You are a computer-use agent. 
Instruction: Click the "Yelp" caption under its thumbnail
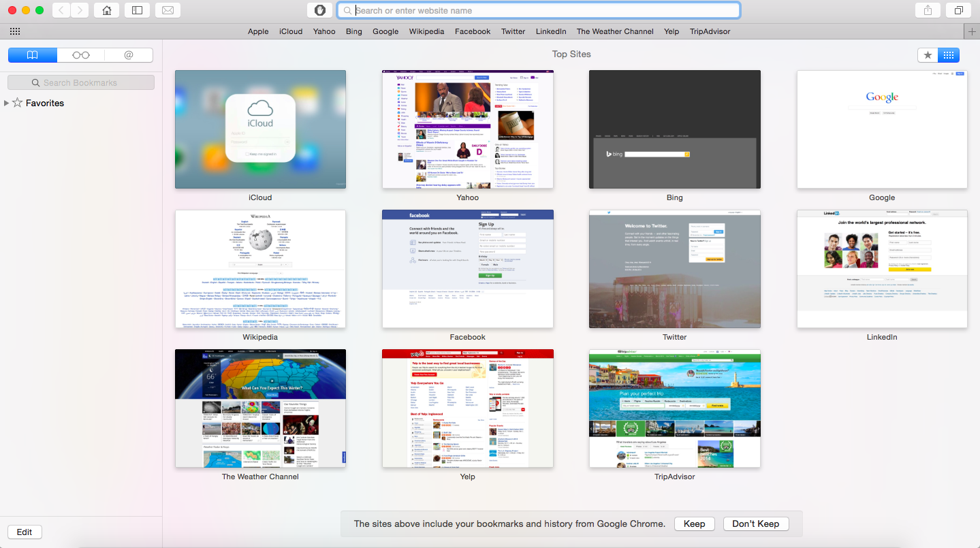coord(468,477)
